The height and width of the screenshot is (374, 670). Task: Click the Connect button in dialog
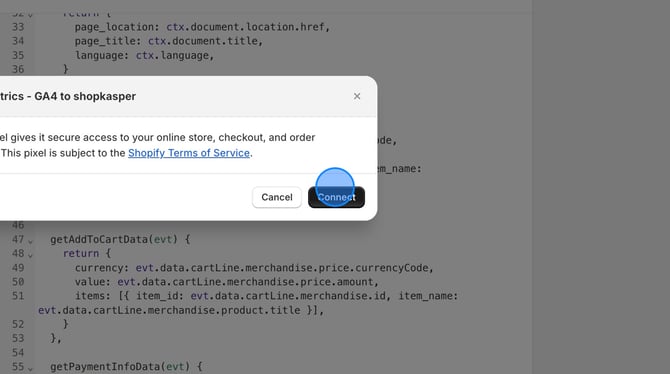pos(336,197)
